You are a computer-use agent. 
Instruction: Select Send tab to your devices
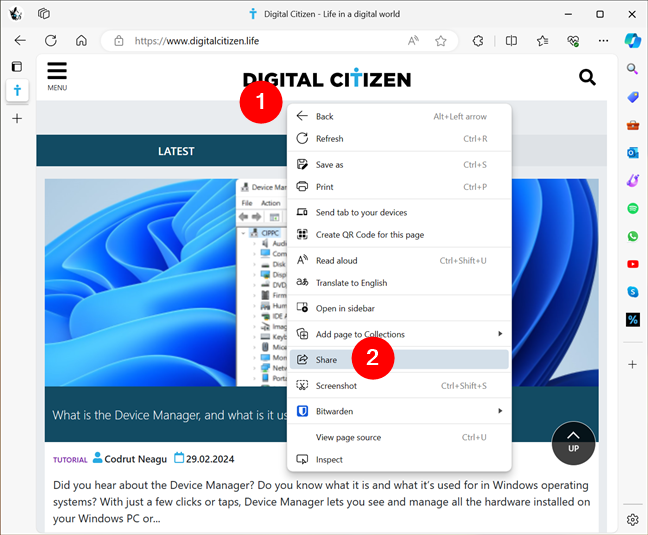click(399, 212)
